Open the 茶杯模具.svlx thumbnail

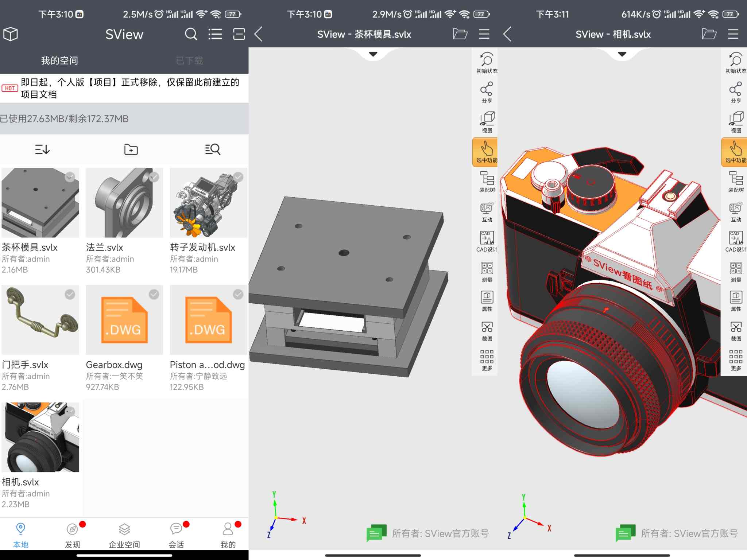[x=40, y=203]
